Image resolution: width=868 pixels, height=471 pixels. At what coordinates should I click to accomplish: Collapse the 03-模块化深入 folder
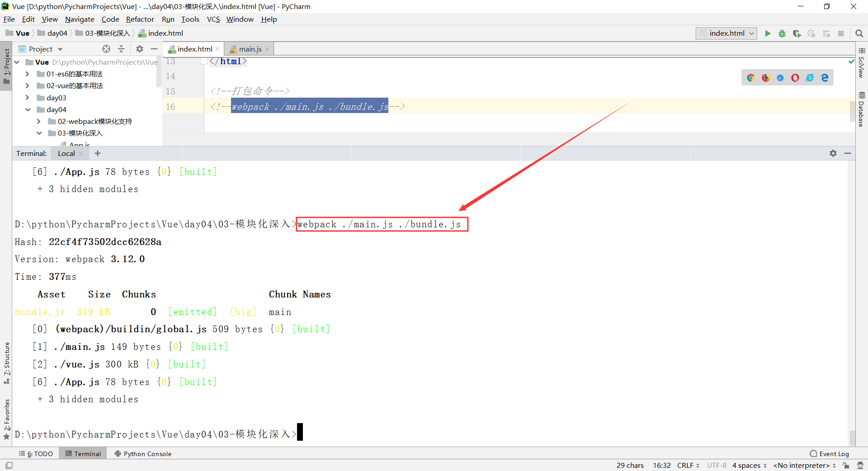[39, 133]
